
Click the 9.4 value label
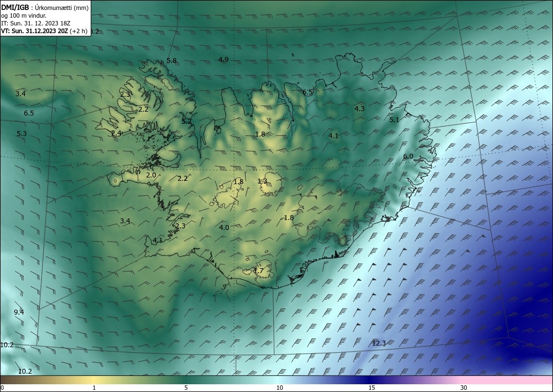19,312
